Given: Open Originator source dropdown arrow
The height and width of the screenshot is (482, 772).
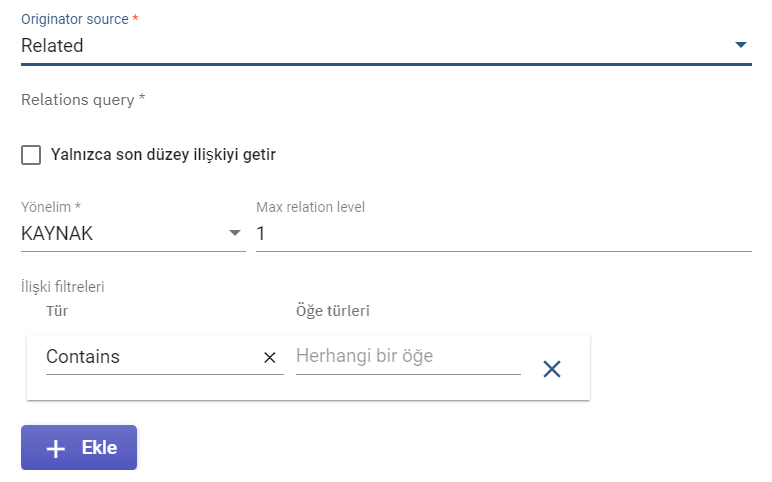Looking at the screenshot, I should coord(740,45).
